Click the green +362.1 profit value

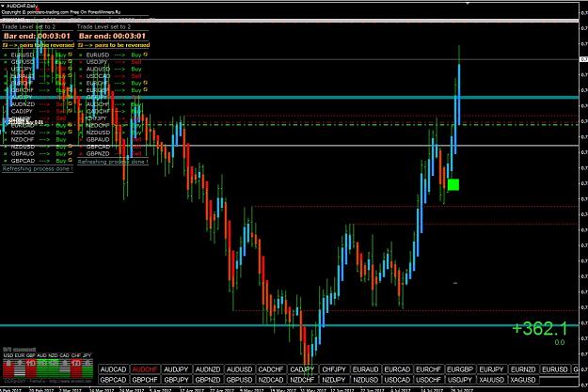pos(540,329)
